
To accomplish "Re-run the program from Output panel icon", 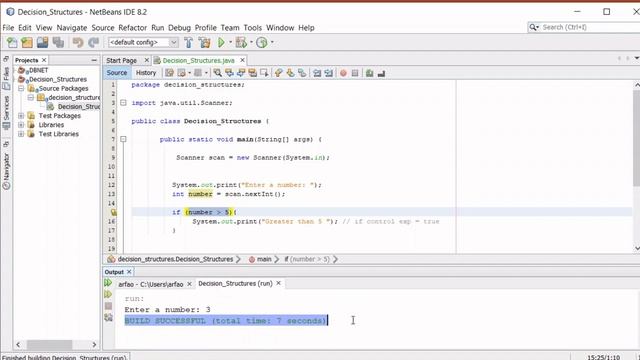I will (x=108, y=283).
